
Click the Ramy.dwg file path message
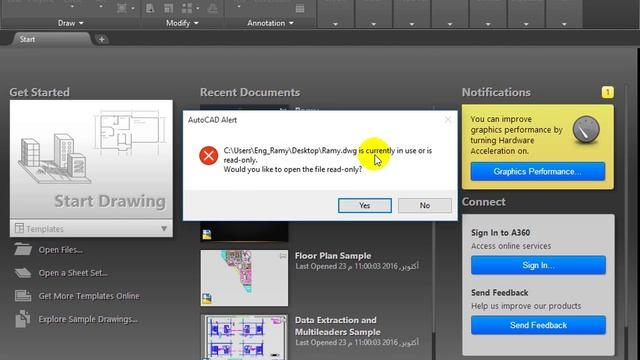[327, 155]
